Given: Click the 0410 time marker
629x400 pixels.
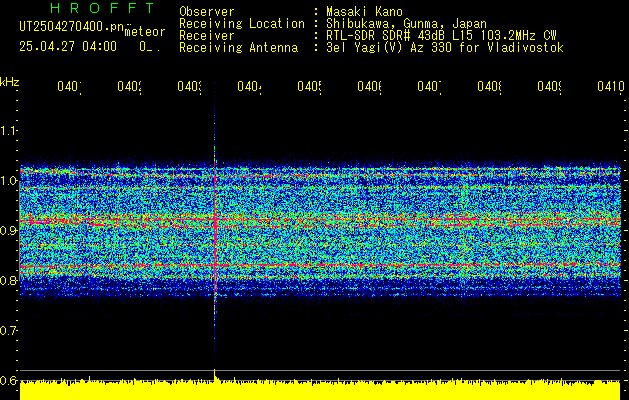Looking at the screenshot, I should point(611,86).
